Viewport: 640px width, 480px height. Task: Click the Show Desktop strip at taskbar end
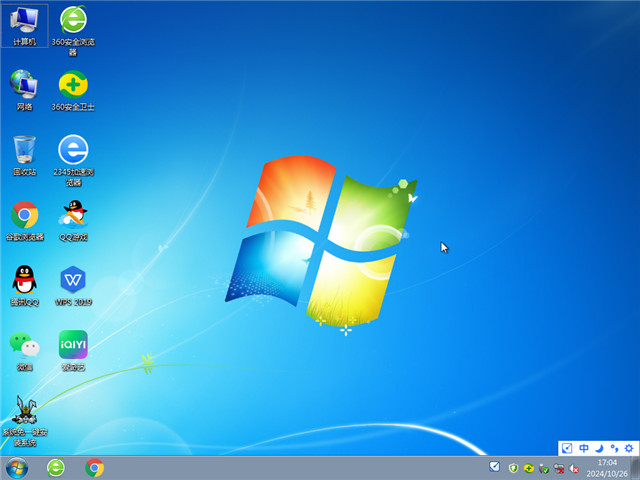635,468
